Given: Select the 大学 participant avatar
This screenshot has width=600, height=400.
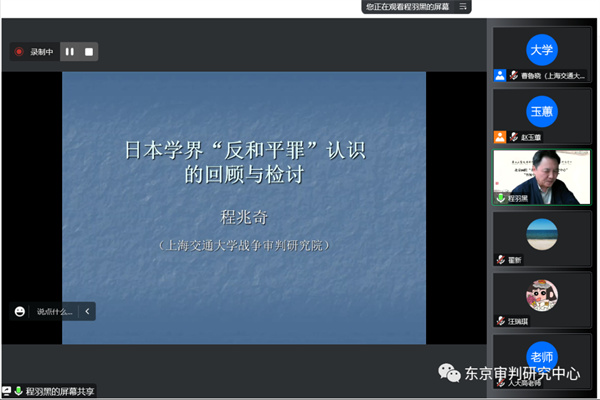Looking at the screenshot, I should pyautogui.click(x=541, y=49).
